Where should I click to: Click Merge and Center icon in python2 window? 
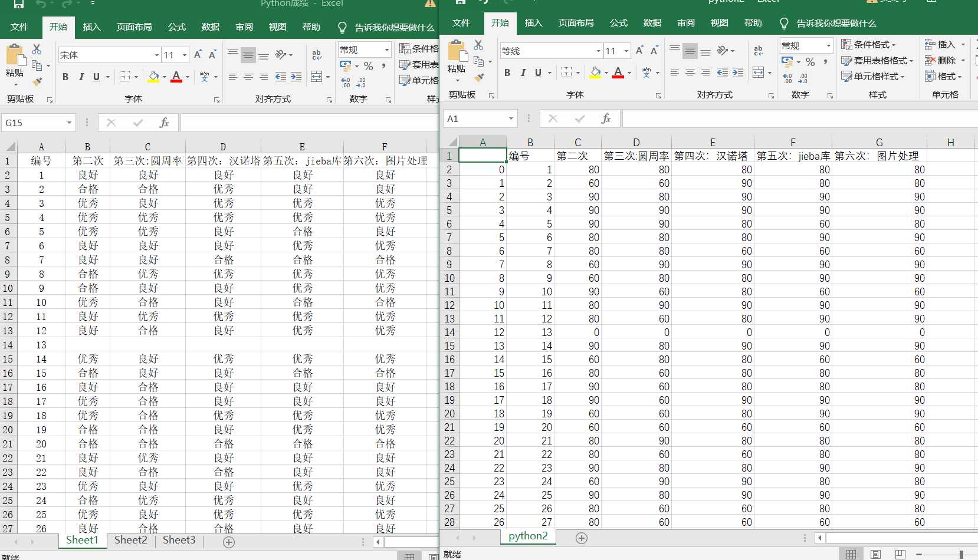point(758,73)
